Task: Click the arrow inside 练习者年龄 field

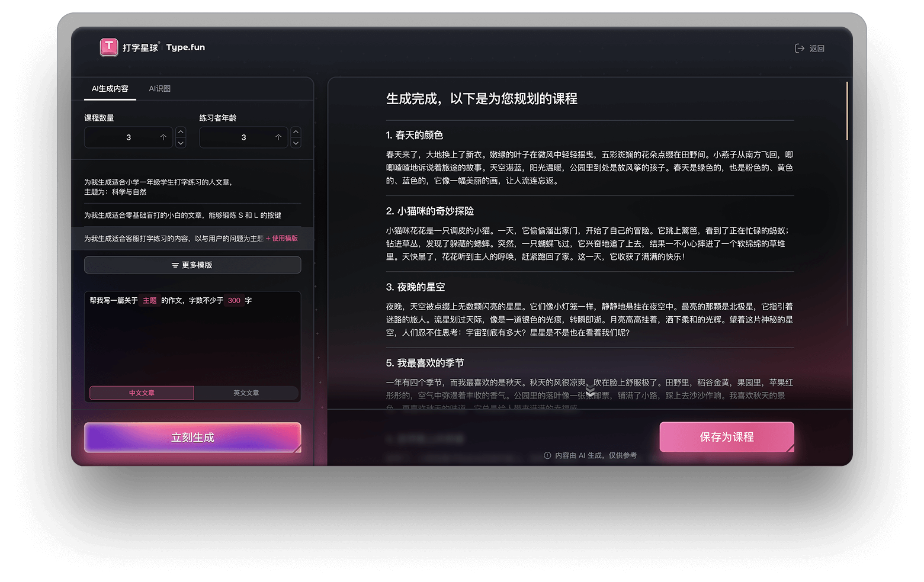Action: tap(278, 137)
